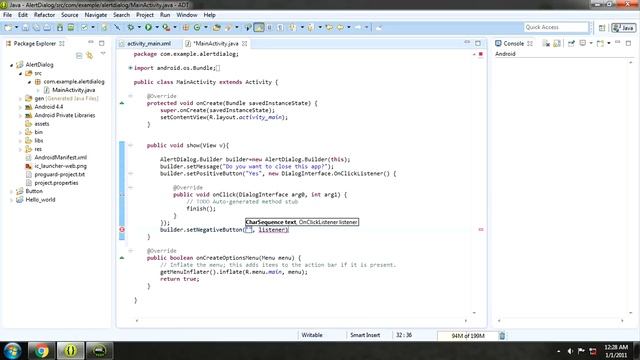Image resolution: width=640 pixels, height=360 pixels.
Task: Open the Display Selected Console dropdown
Action: tap(590, 43)
